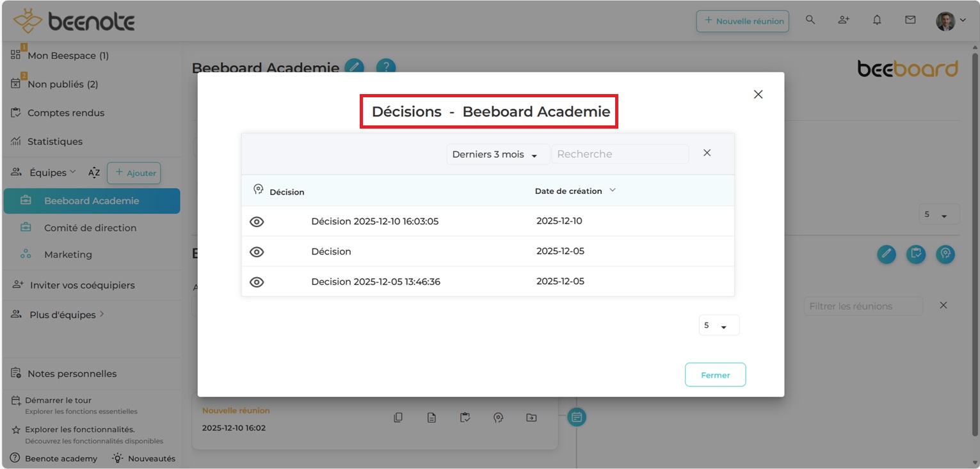
Task: Click the AZ sort icon beside Équipes
Action: pyautogui.click(x=94, y=173)
